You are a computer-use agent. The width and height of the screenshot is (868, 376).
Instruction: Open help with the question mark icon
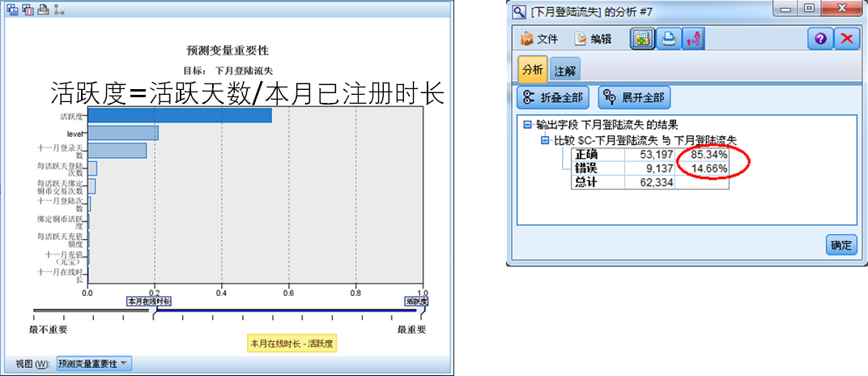pos(819,38)
